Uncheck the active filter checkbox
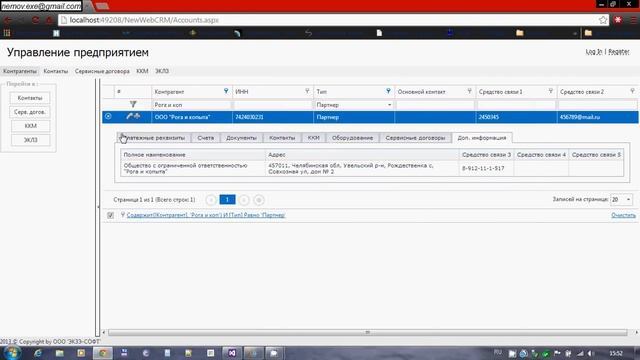The image size is (640, 360). click(110, 215)
